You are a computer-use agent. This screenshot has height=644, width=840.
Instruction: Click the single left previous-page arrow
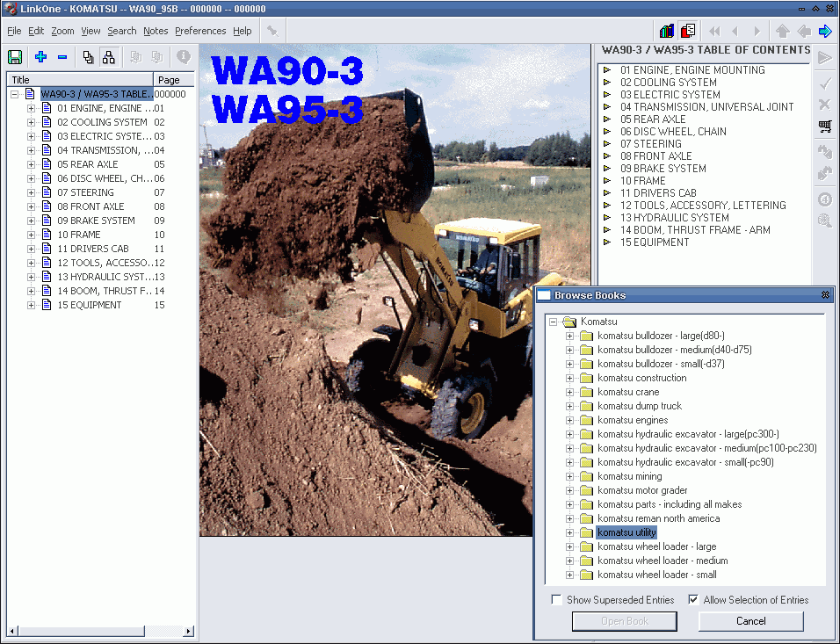pyautogui.click(x=735, y=31)
